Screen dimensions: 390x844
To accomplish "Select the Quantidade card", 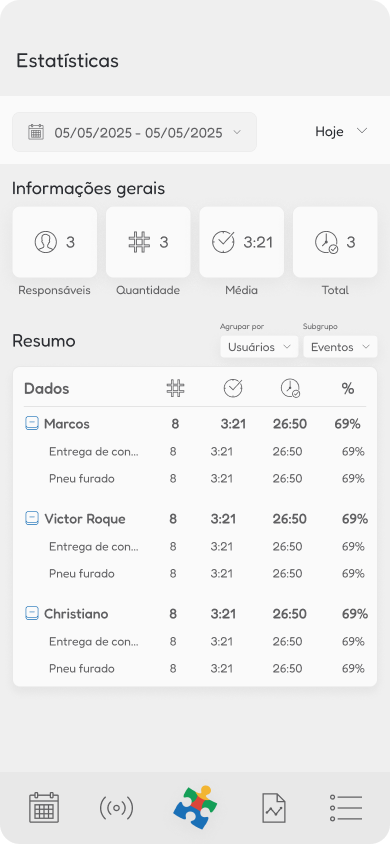I will (148, 242).
